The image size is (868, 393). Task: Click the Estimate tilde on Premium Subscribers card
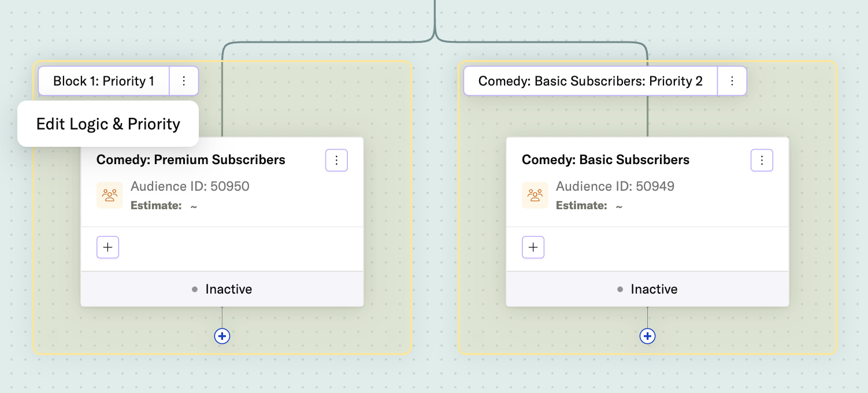coord(193,205)
